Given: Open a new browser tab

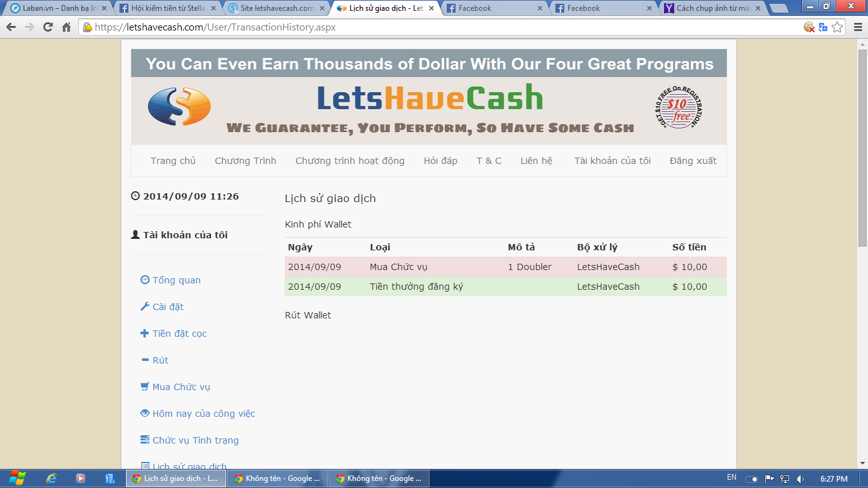Looking at the screenshot, I should [x=779, y=8].
